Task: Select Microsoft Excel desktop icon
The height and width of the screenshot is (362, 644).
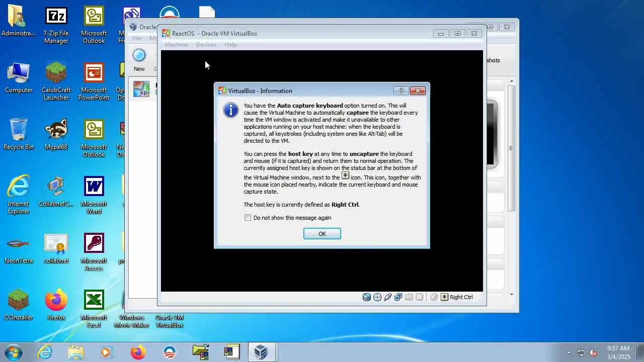Action: click(x=94, y=309)
